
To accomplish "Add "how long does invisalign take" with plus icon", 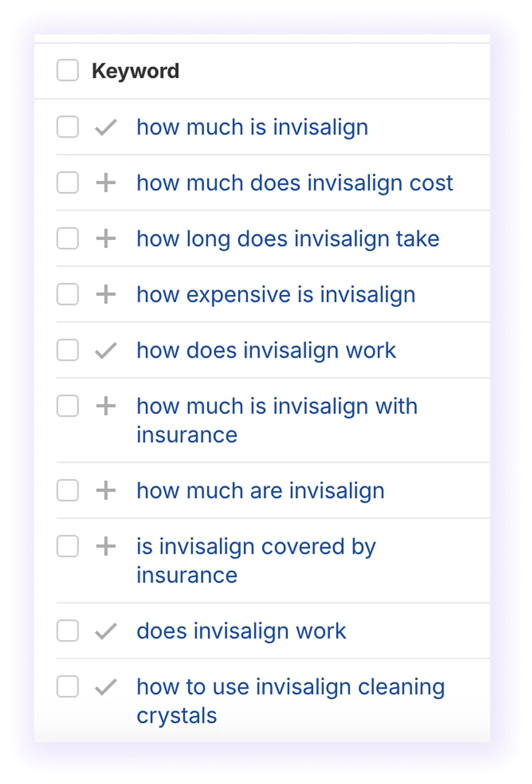I will [106, 238].
